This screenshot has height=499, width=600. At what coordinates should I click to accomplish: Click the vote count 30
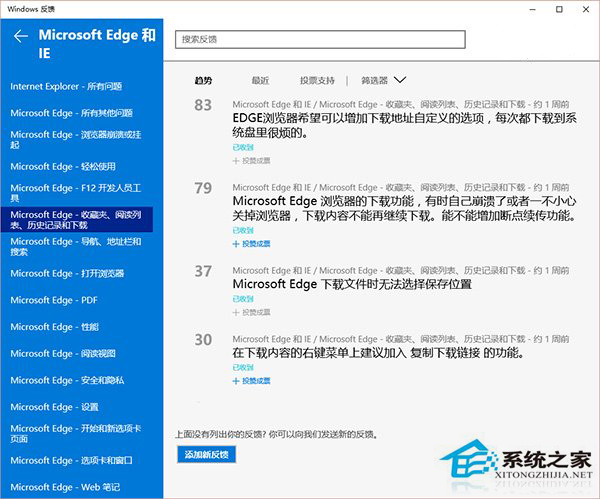point(203,340)
